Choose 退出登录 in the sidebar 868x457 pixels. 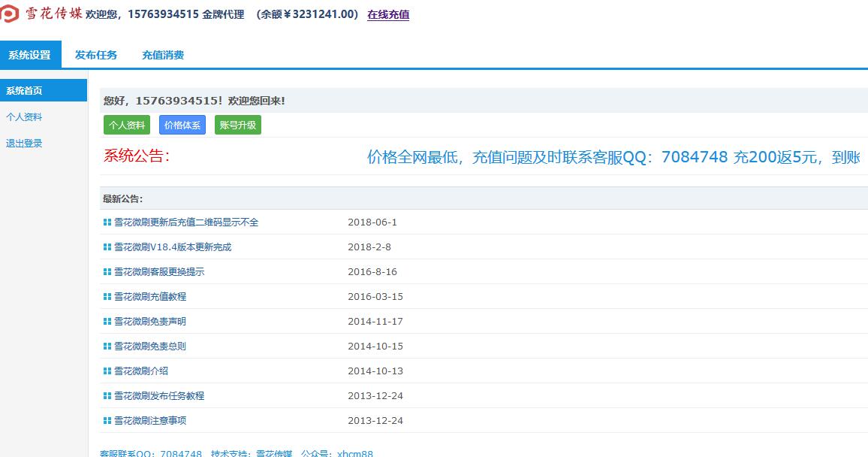point(24,144)
